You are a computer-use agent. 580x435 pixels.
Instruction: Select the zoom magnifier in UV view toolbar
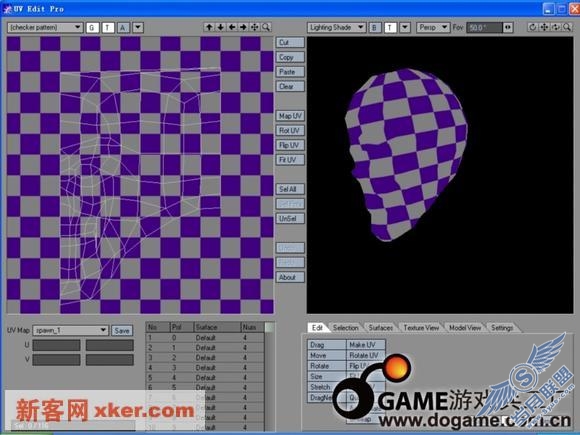266,27
